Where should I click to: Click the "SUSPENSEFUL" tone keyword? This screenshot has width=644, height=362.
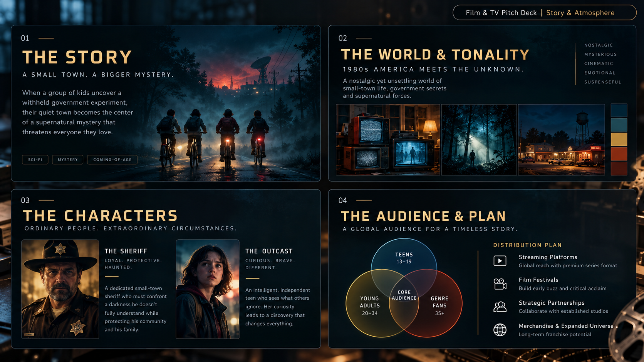pos(603,82)
